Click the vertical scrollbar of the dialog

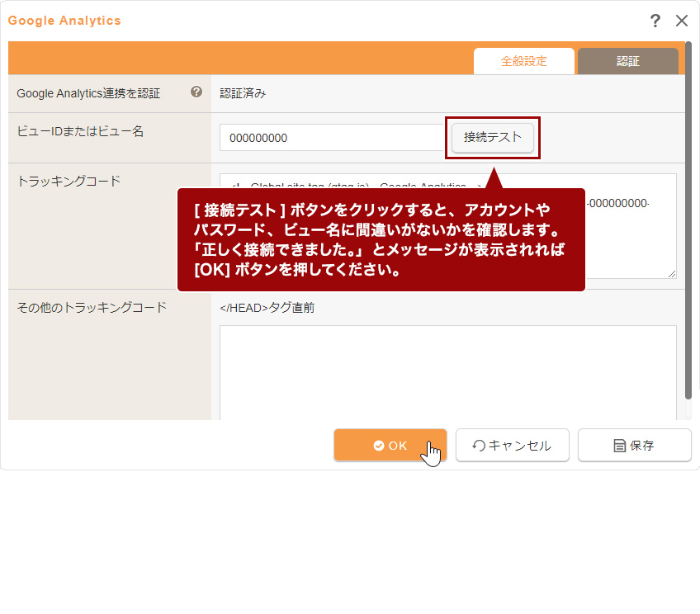point(688,220)
